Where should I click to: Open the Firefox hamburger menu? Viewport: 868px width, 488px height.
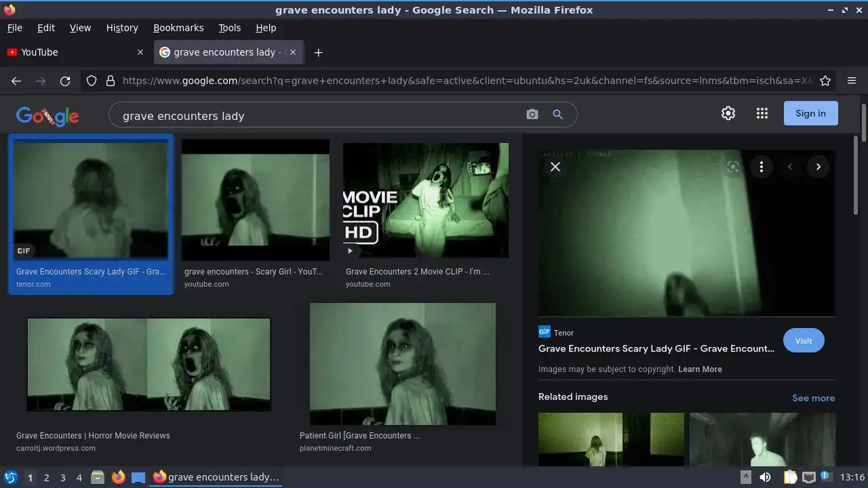(852, 81)
